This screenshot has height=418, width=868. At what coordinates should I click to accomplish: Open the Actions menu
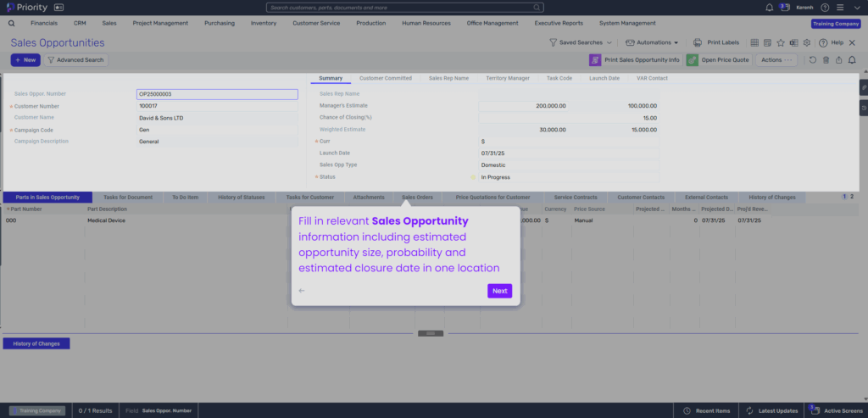click(776, 60)
